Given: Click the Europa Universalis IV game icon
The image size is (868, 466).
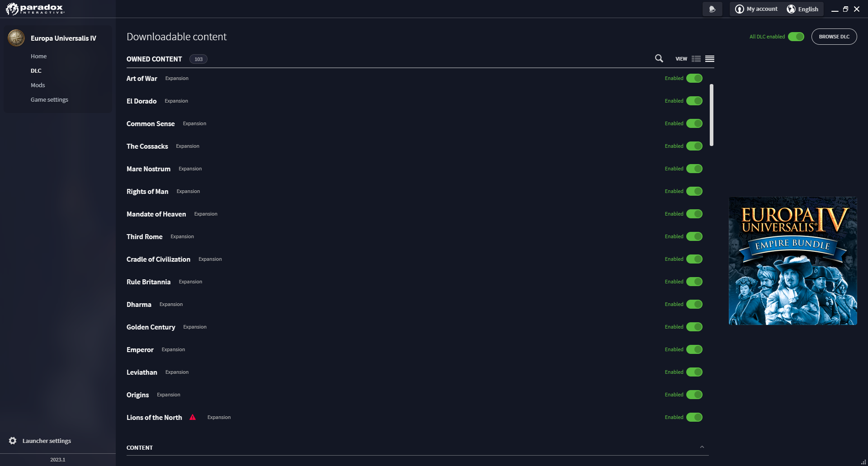Looking at the screenshot, I should pos(16,38).
